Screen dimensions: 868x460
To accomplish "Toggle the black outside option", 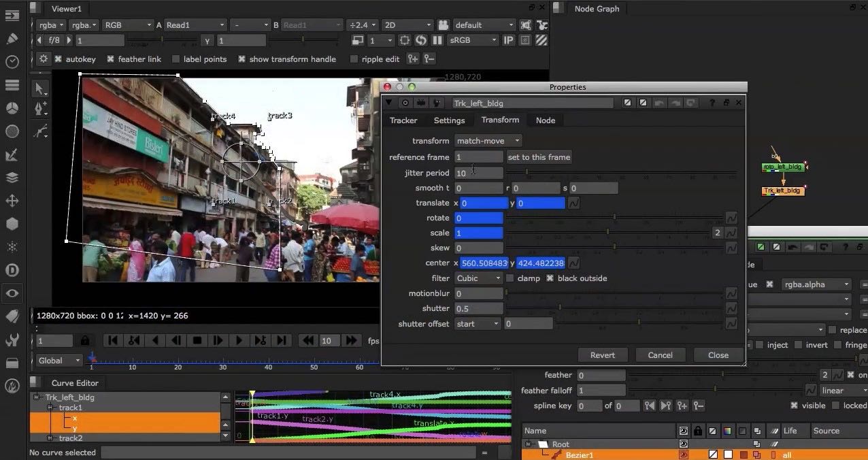I will (x=550, y=278).
